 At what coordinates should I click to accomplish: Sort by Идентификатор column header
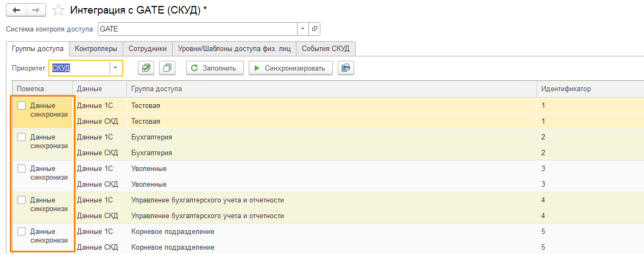click(566, 88)
